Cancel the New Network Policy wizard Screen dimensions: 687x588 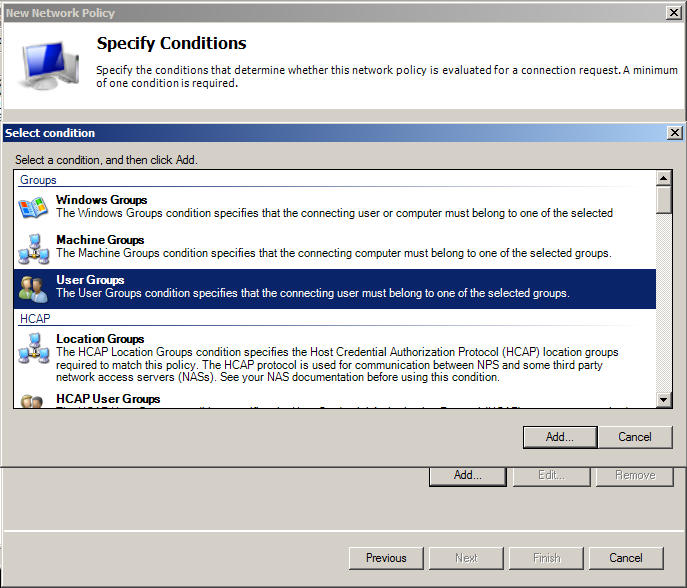pos(626,558)
